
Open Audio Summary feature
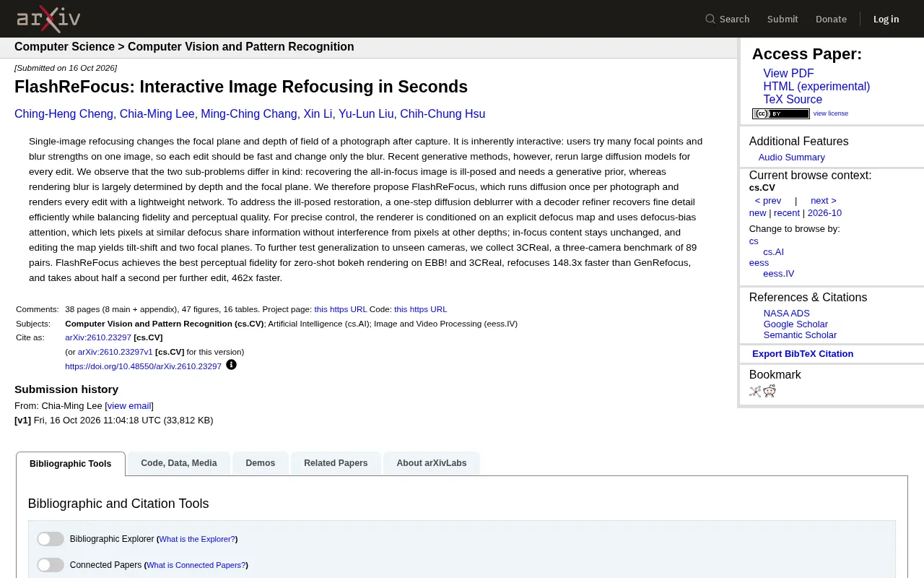[x=791, y=158]
